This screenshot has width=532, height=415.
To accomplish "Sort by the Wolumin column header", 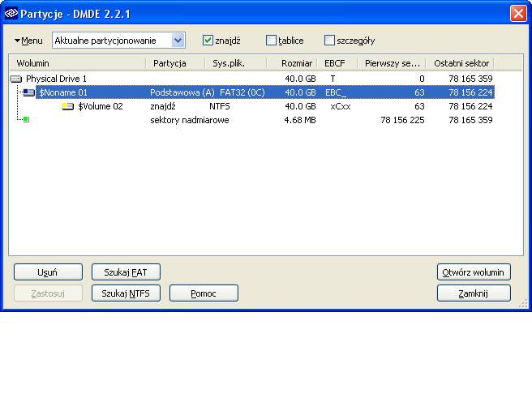I will click(78, 63).
